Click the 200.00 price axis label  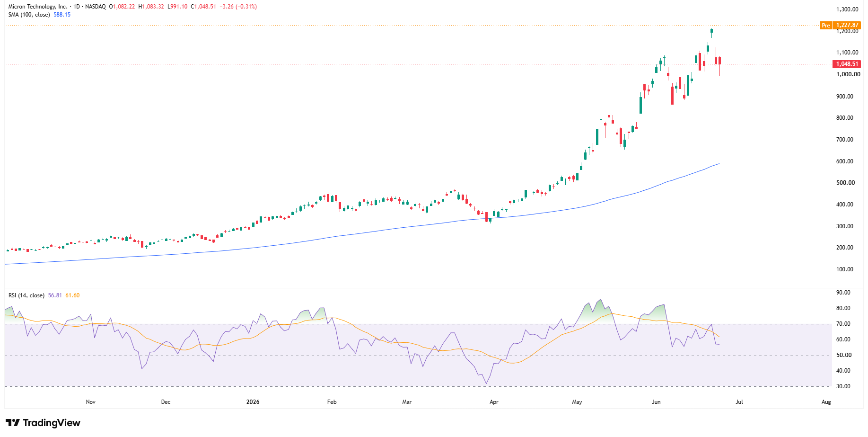click(845, 248)
